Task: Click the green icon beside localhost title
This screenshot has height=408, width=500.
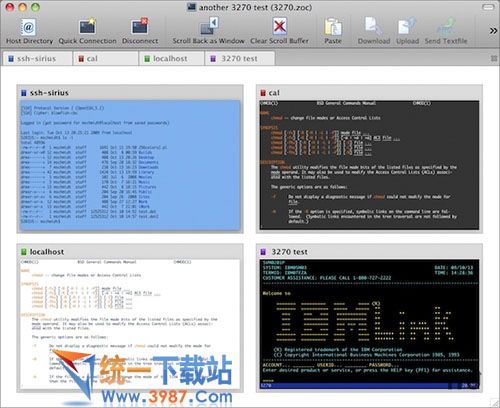Action: coord(24,252)
